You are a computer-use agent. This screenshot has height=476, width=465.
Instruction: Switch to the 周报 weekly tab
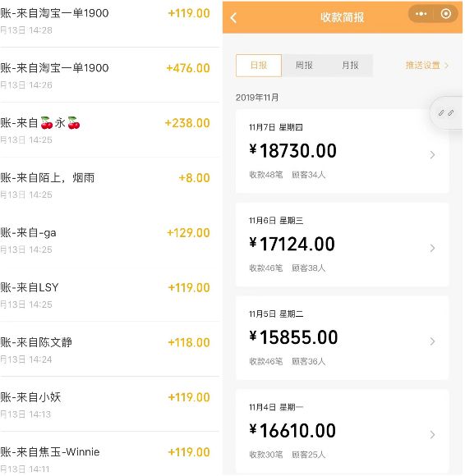(x=304, y=66)
